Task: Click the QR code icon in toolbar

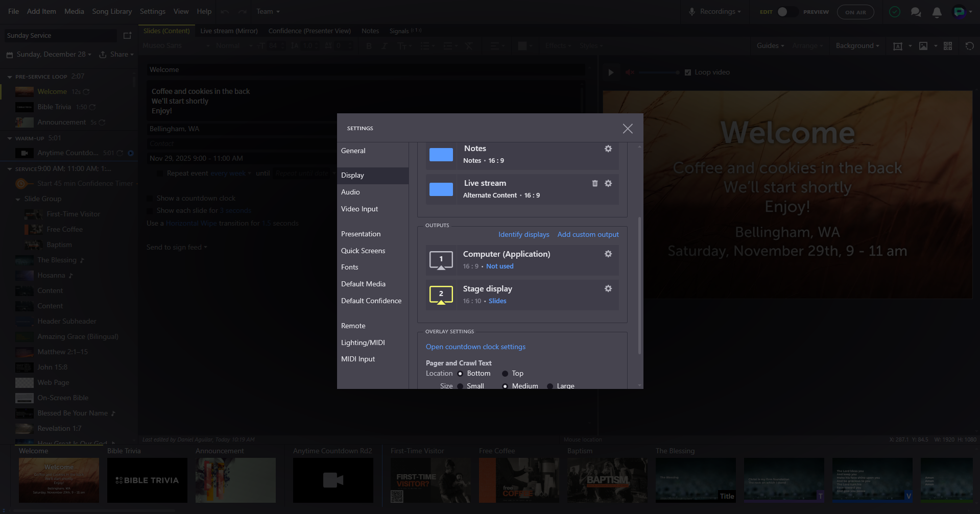Action: tap(948, 46)
